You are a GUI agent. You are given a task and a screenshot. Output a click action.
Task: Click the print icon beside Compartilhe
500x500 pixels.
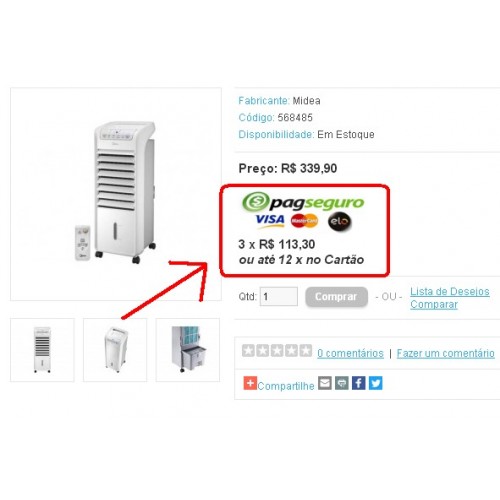pyautogui.click(x=342, y=383)
